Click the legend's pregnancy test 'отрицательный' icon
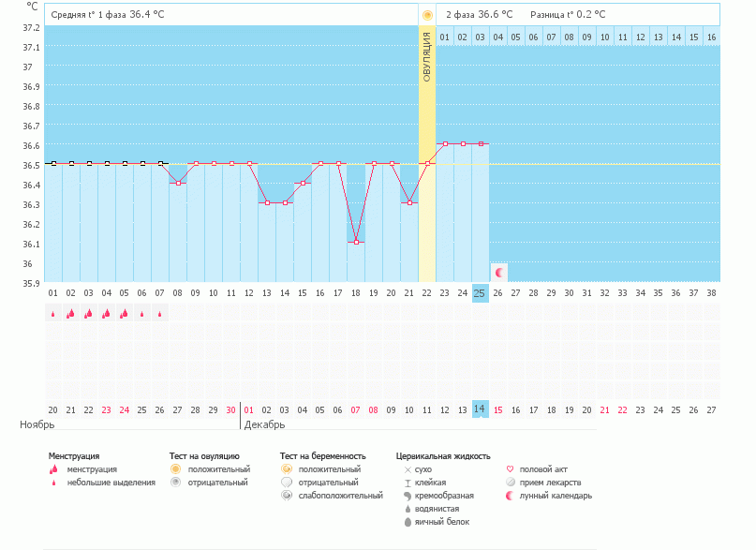 point(287,482)
